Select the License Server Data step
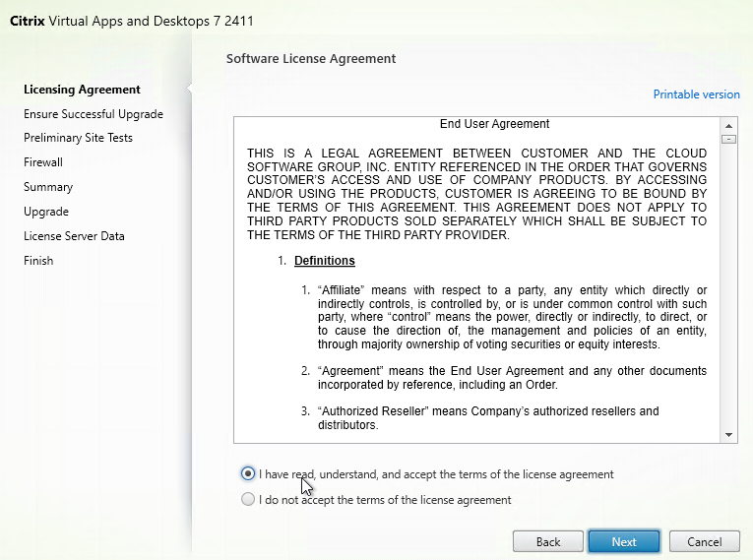This screenshot has width=753, height=560. [74, 236]
